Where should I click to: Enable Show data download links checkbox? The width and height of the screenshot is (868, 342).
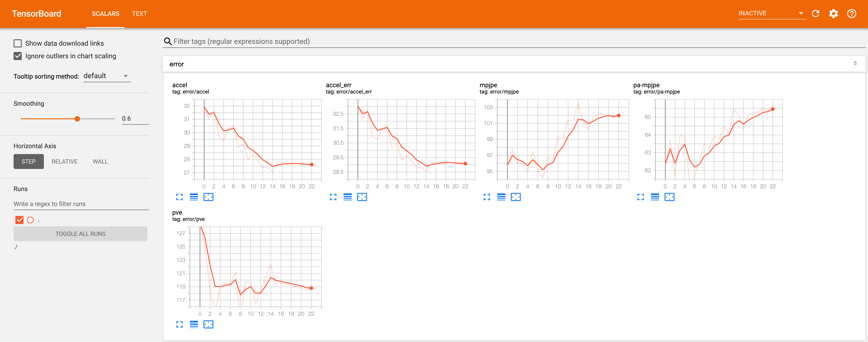tap(18, 43)
